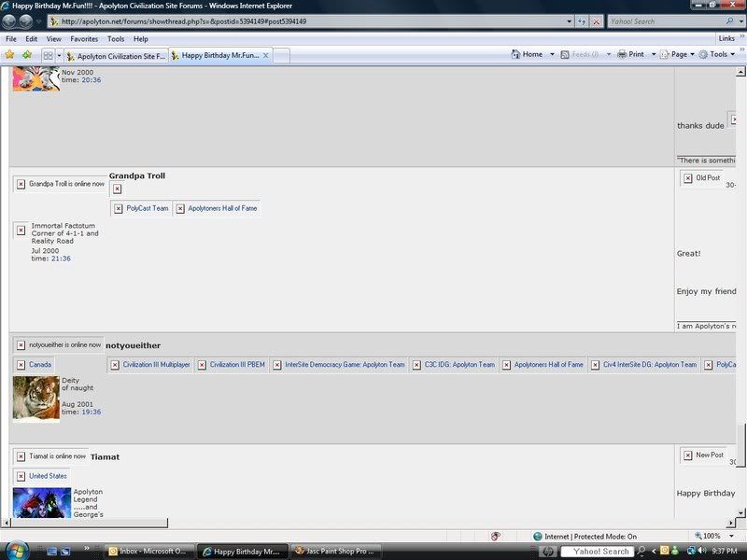Follow the Civilization III PBEM link
Screen dimensions: 747x560
pyautogui.click(x=237, y=365)
